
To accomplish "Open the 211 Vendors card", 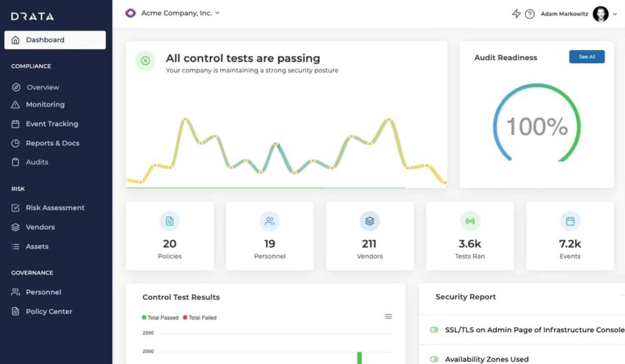I will pos(370,236).
